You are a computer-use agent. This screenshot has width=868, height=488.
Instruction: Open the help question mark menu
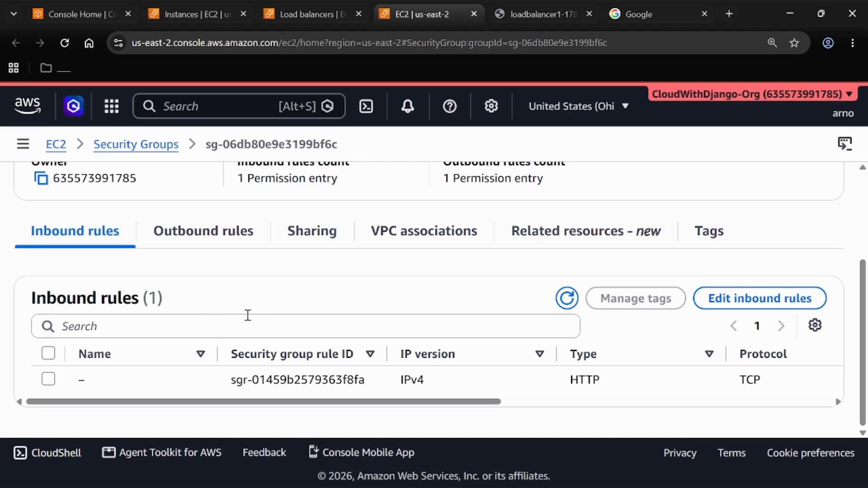point(449,106)
